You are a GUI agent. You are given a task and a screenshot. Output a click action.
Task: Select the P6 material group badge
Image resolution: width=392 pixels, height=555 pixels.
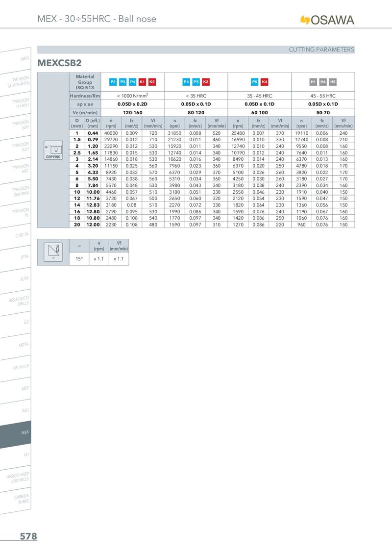(x=254, y=82)
